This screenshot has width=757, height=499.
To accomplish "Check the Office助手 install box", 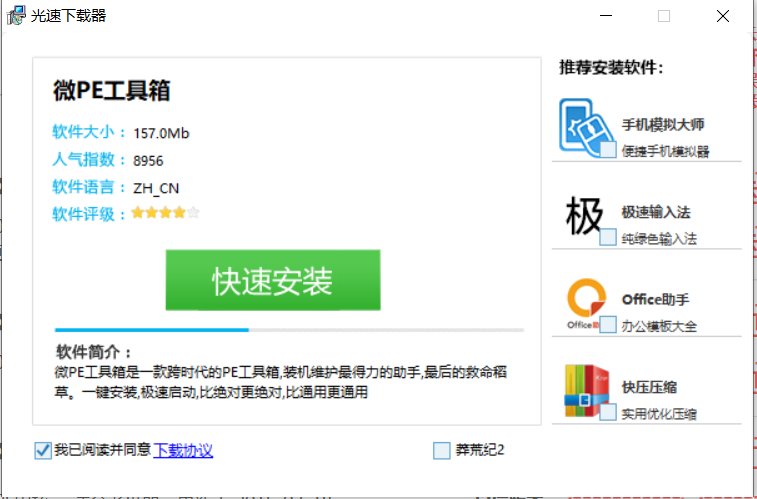I will [x=608, y=324].
